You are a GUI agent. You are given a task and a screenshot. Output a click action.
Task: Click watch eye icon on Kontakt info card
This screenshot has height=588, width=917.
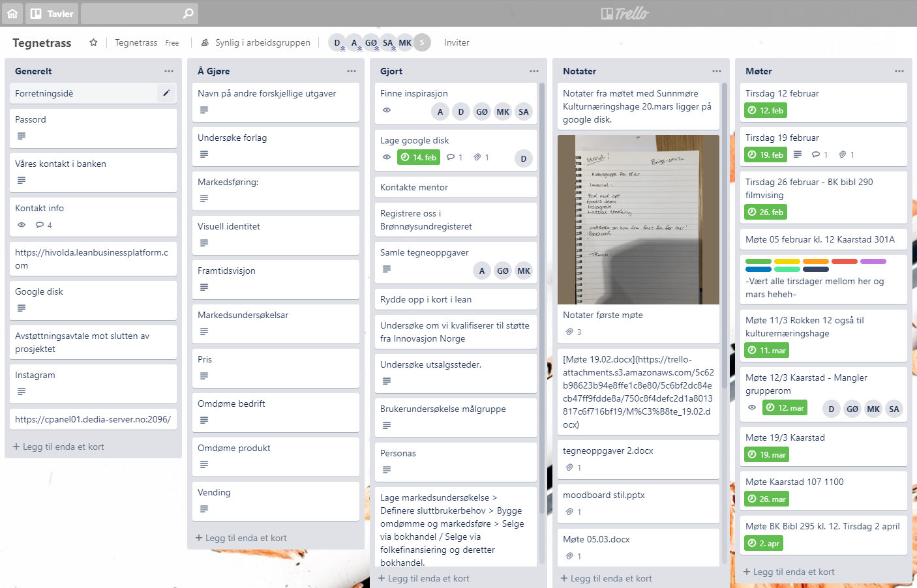click(x=22, y=225)
